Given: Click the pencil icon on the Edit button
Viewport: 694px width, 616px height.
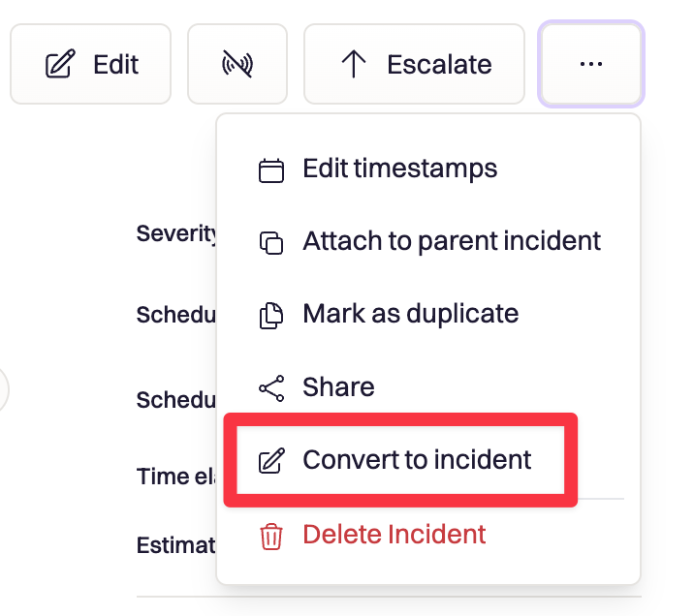Looking at the screenshot, I should [60, 64].
